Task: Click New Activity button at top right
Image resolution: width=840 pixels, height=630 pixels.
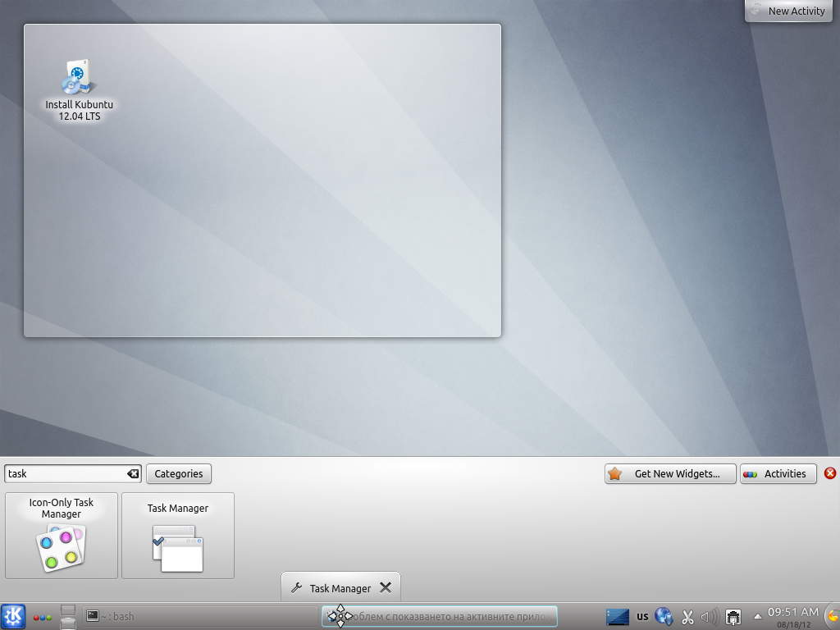Action: (789, 11)
